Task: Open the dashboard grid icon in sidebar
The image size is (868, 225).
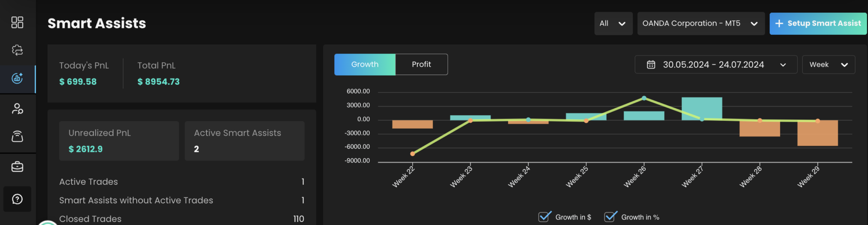Action: (x=17, y=22)
